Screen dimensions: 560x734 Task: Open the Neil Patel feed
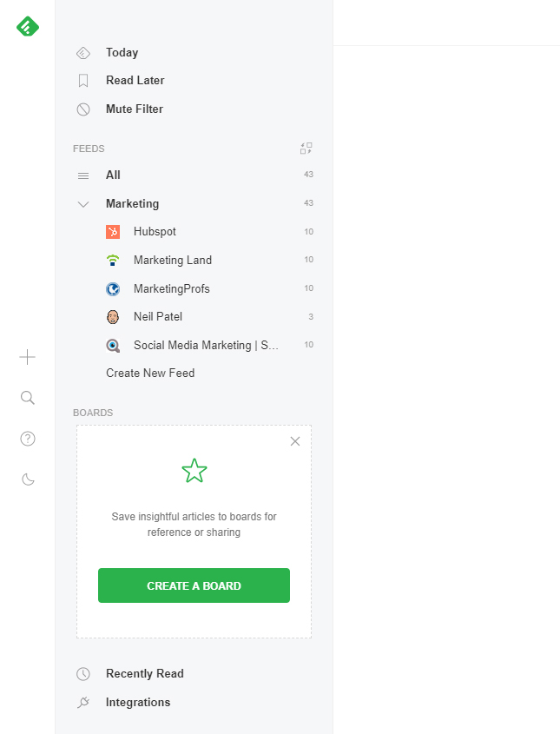click(x=157, y=317)
